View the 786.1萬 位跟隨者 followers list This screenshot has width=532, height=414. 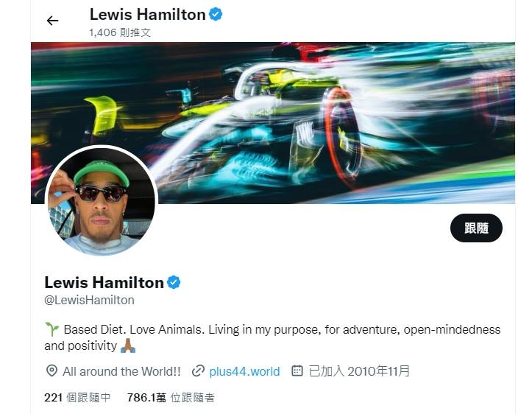click(x=171, y=397)
